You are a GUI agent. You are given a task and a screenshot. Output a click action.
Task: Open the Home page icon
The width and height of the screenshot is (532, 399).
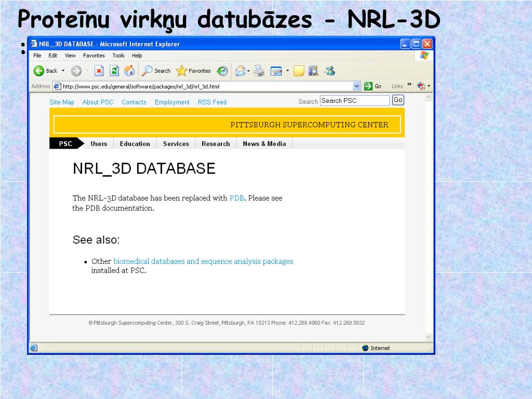click(x=129, y=71)
